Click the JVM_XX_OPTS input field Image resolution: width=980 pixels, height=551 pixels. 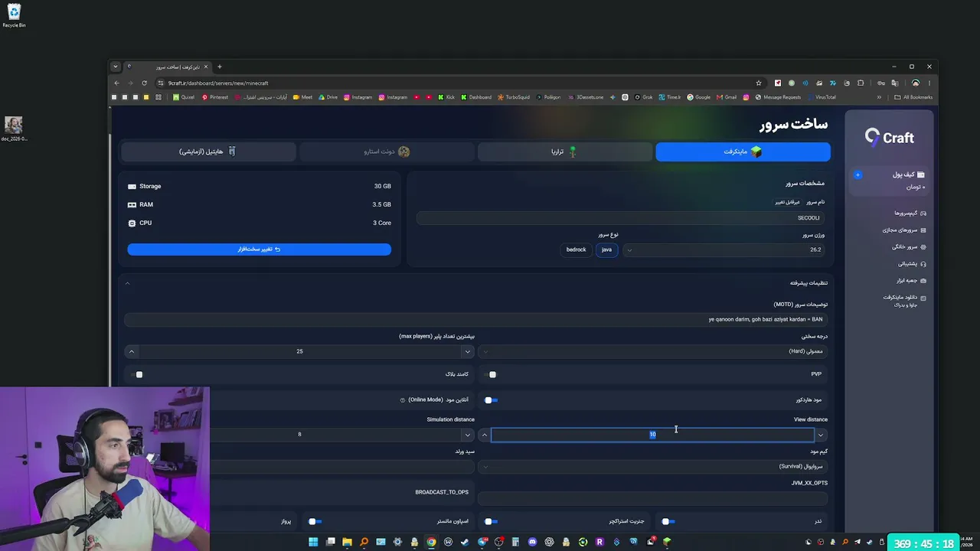coord(653,498)
